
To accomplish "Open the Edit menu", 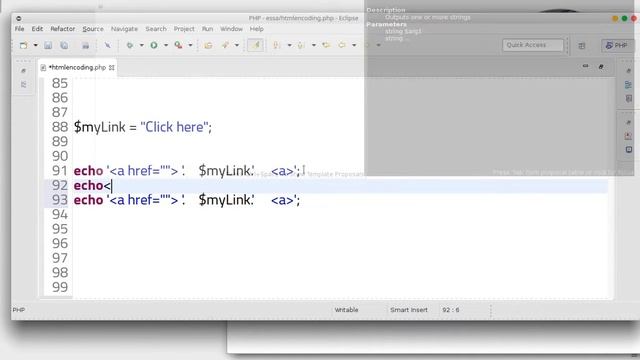I will coord(37,29).
